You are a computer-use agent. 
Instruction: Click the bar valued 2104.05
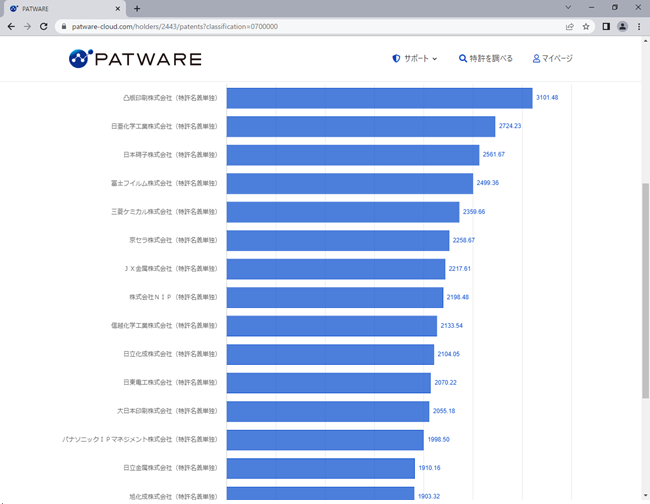coord(330,354)
